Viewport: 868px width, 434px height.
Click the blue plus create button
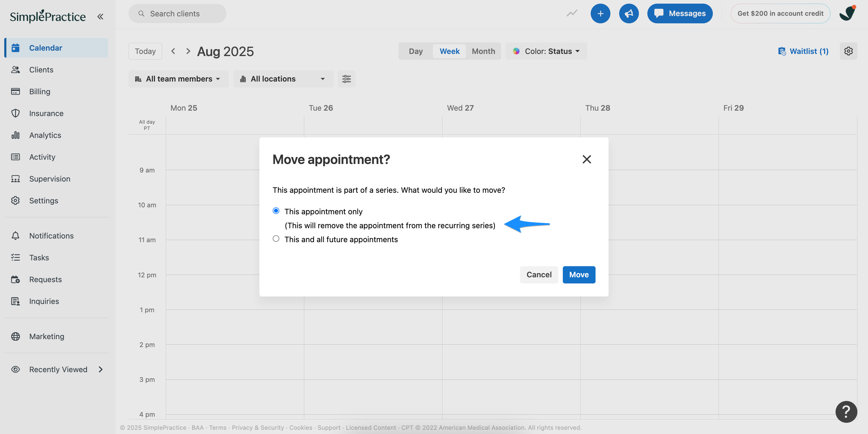[x=600, y=13]
